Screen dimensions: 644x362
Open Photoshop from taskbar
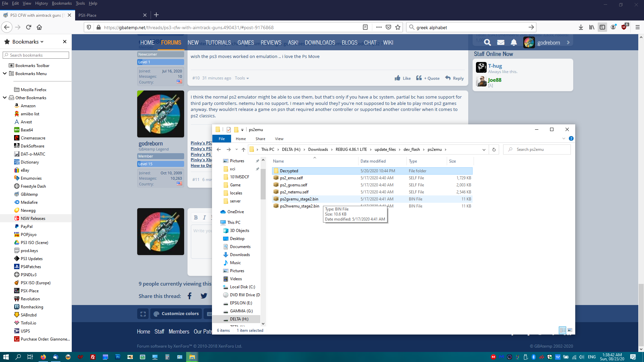118,357
